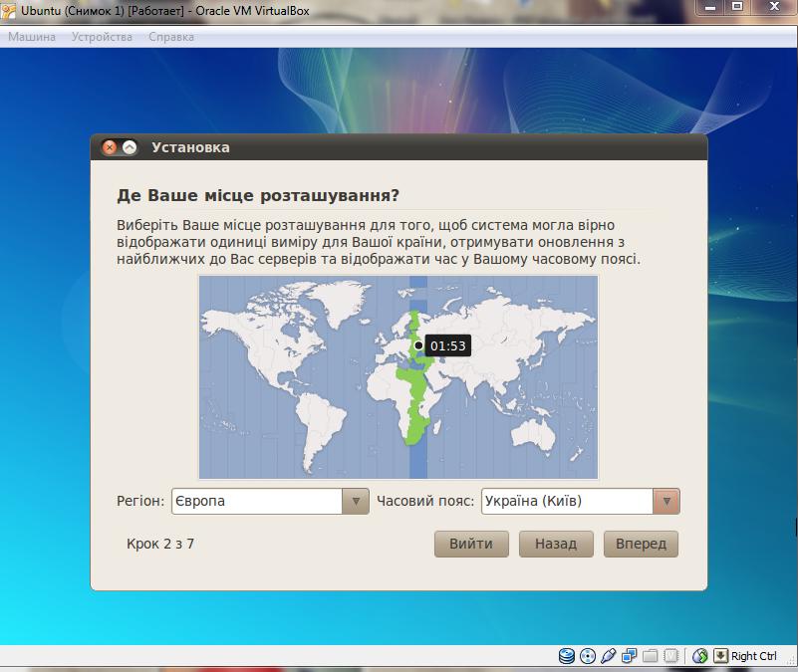The image size is (798, 672).
Task: Click the shared folders status icon
Action: [x=650, y=656]
